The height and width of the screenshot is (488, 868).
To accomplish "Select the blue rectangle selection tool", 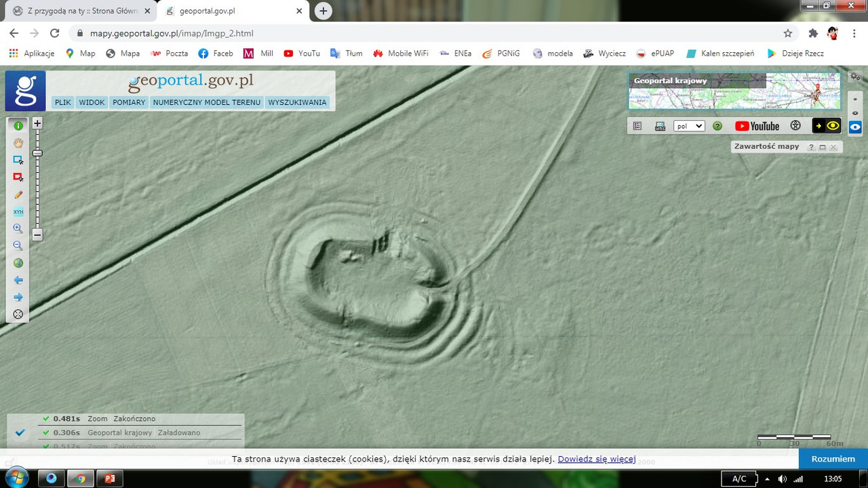I will (18, 160).
